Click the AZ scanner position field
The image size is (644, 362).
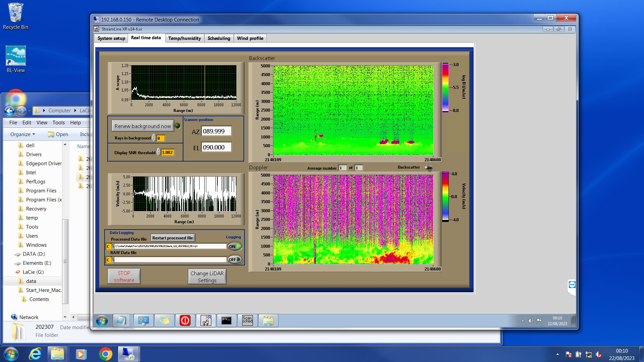point(216,131)
